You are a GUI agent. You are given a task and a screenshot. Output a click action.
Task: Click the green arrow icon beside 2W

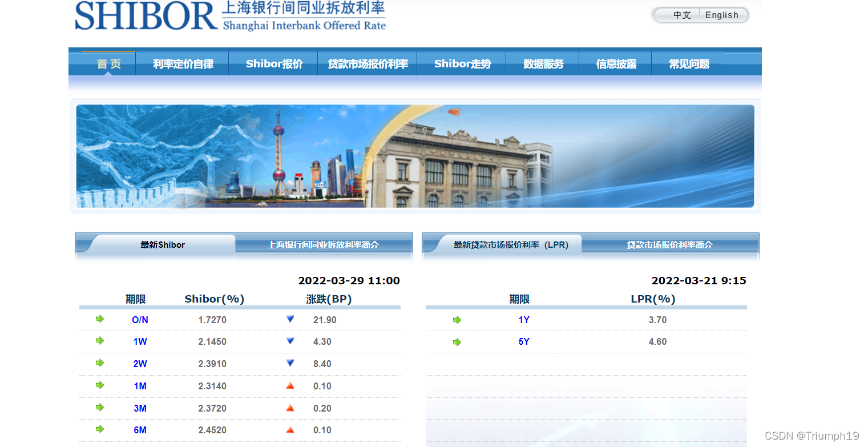click(100, 363)
